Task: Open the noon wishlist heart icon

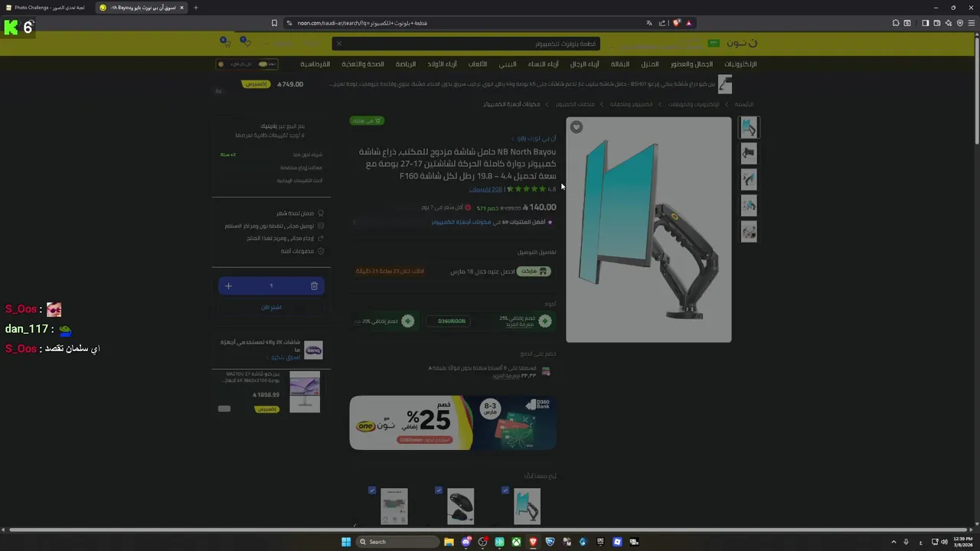Action: [x=244, y=41]
